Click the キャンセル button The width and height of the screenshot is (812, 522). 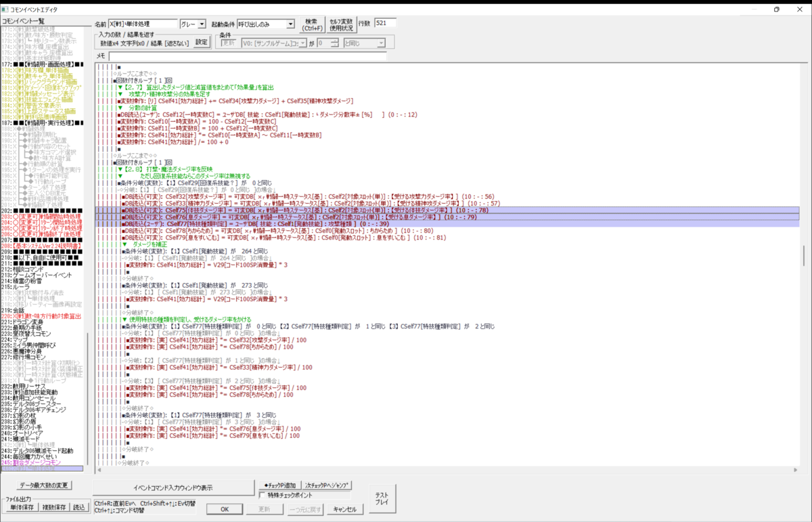pos(344,509)
